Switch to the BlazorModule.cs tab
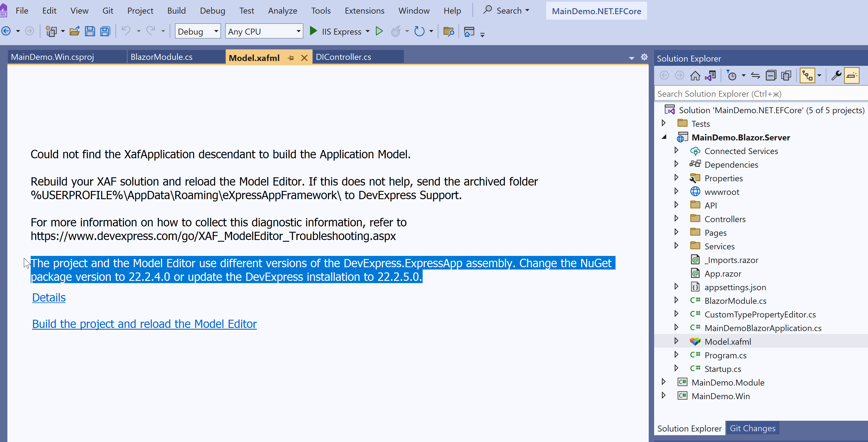This screenshot has width=868, height=442. click(162, 57)
